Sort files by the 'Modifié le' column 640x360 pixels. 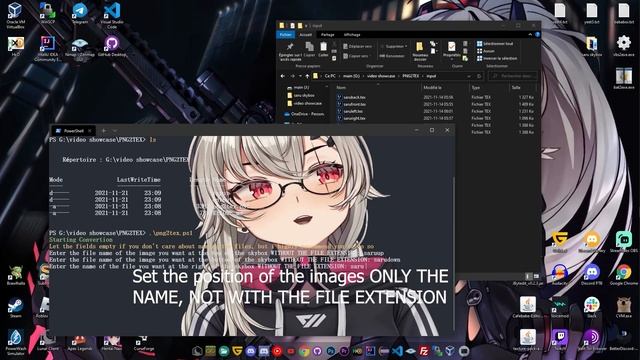pos(432,88)
